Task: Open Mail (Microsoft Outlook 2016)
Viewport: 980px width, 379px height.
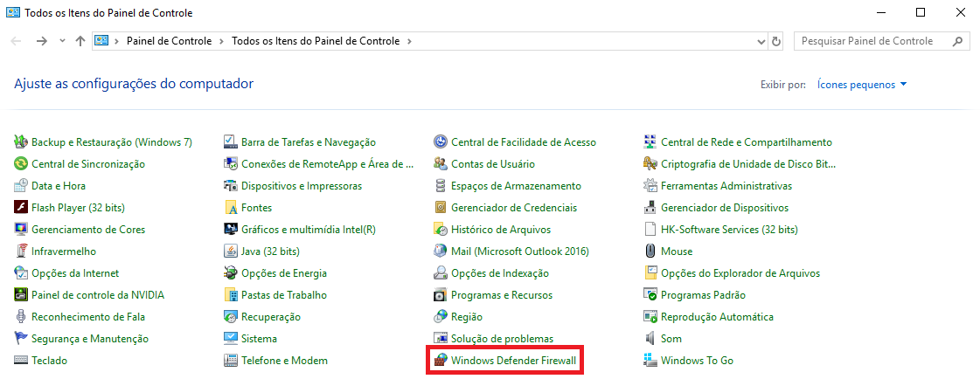Action: (x=520, y=252)
